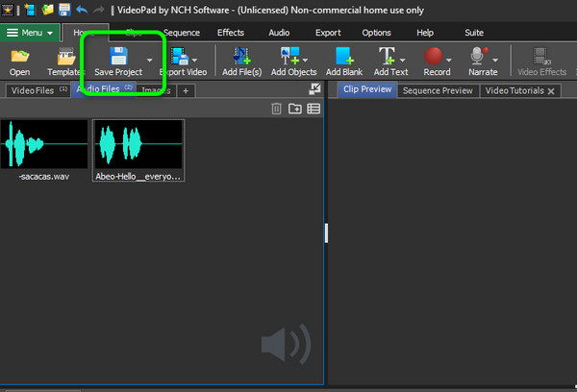
Task: Click the Add Objects icon
Action: (290, 56)
